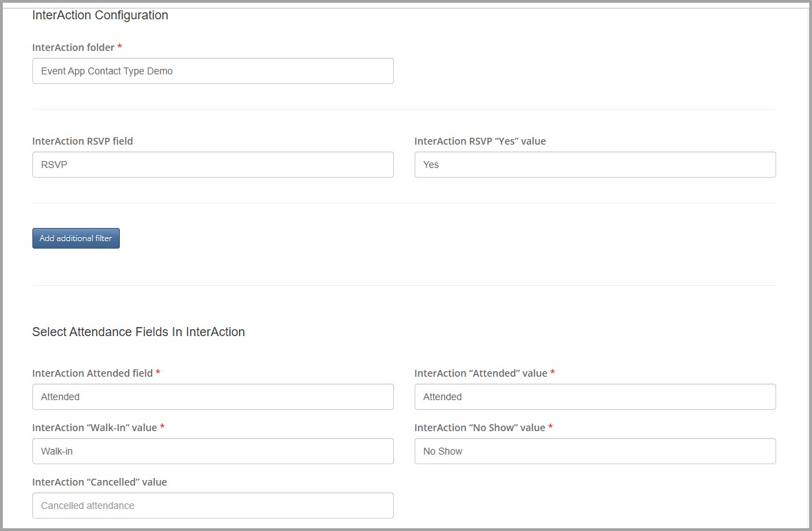Viewport: 812px width, 531px height.
Task: Focus the "Cancelled" value input field
Action: click(213, 506)
